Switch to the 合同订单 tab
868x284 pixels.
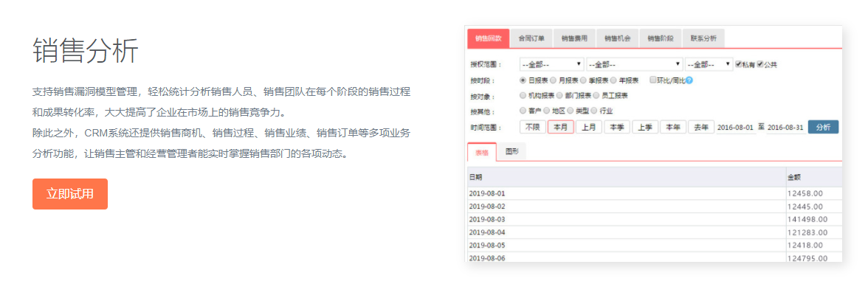click(531, 39)
